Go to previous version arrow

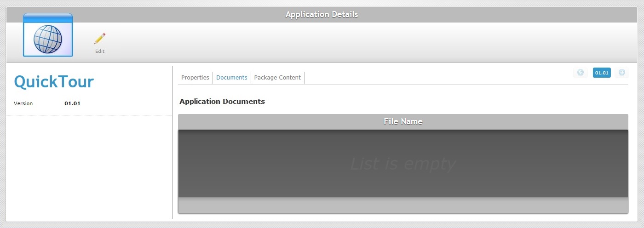(581, 73)
